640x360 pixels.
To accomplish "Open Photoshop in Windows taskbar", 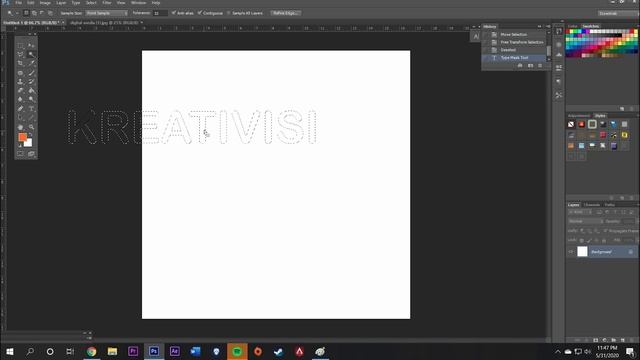I will [x=154, y=351].
